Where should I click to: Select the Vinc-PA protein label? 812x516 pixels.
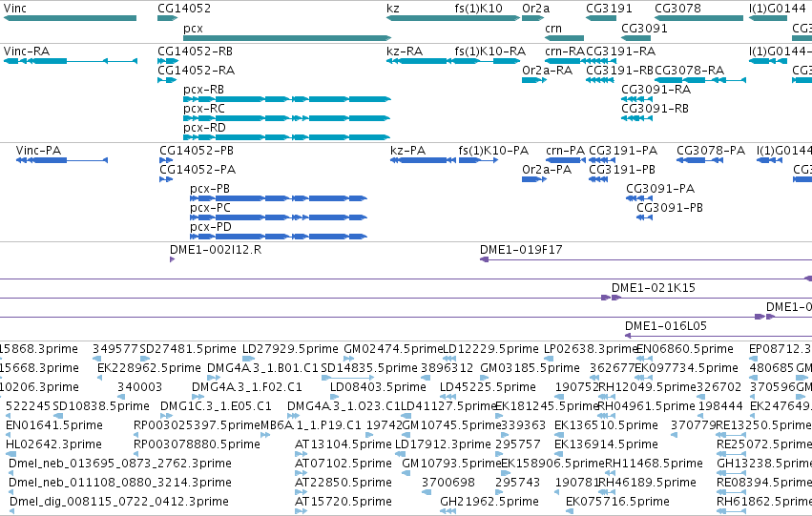click(38, 150)
